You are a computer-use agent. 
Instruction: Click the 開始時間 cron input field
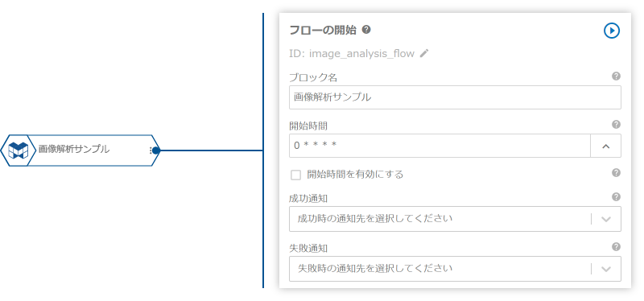click(440, 146)
